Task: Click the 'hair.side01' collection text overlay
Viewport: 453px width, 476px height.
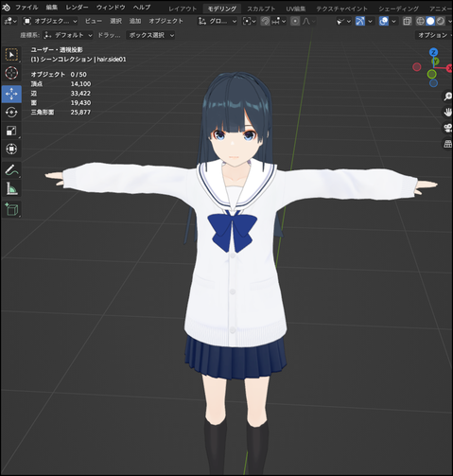Action: click(112, 60)
